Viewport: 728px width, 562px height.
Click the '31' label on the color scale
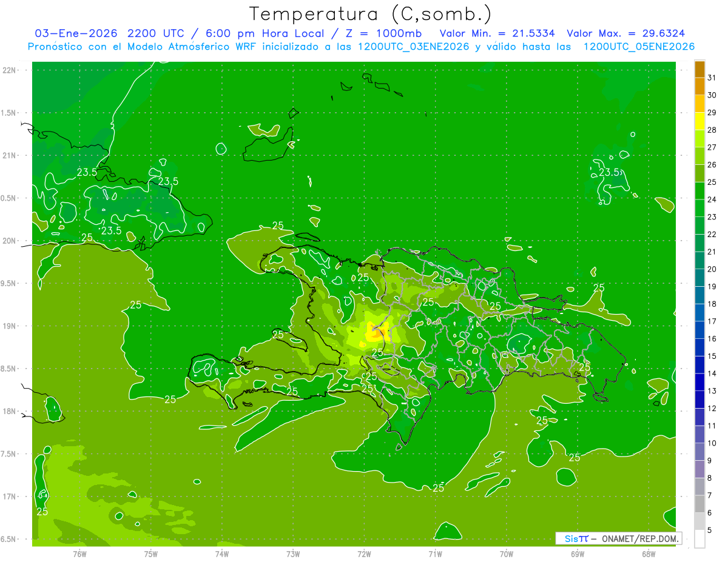[x=712, y=78]
